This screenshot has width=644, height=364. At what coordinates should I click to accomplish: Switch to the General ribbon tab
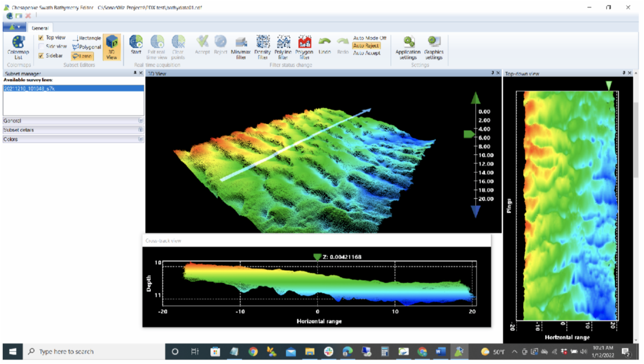coord(40,28)
